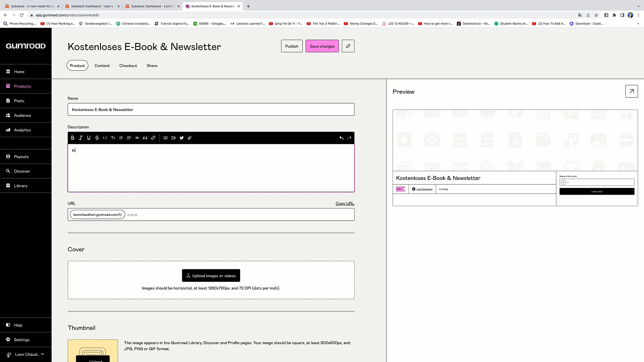Open Analytics section in sidebar

(x=26, y=130)
